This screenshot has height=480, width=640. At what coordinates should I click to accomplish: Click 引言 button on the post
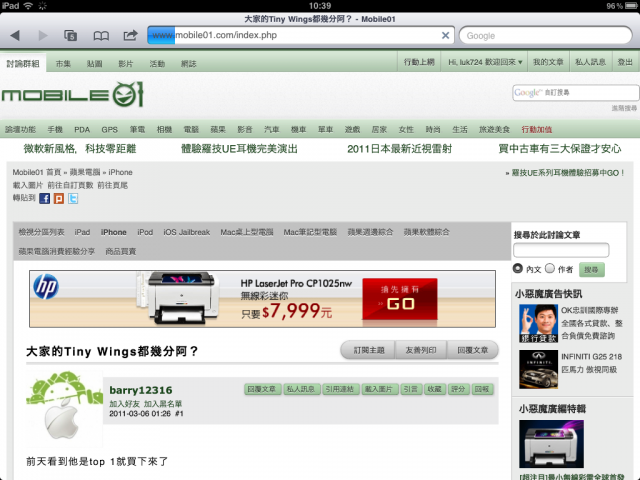point(411,389)
